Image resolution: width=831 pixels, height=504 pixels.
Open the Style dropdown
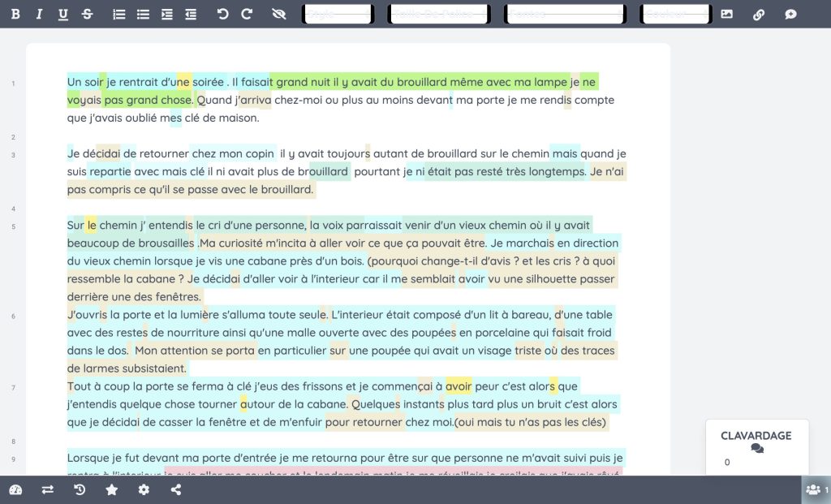pyautogui.click(x=338, y=14)
